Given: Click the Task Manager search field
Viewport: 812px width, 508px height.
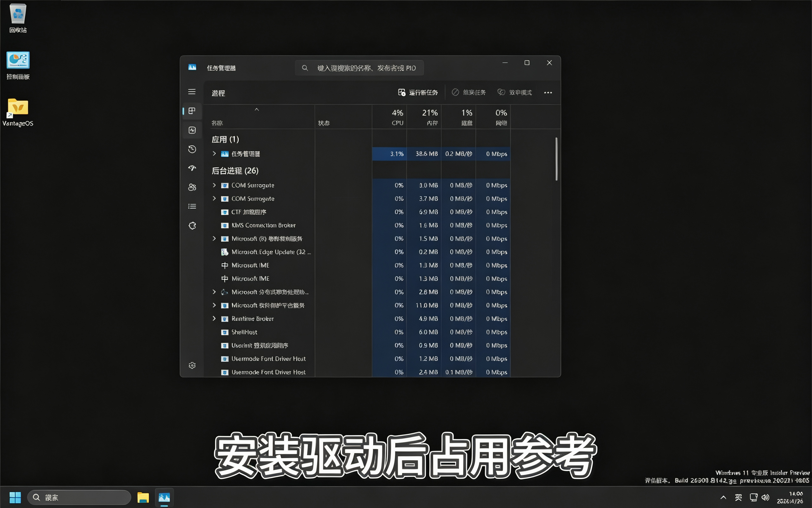Looking at the screenshot, I should (x=359, y=68).
